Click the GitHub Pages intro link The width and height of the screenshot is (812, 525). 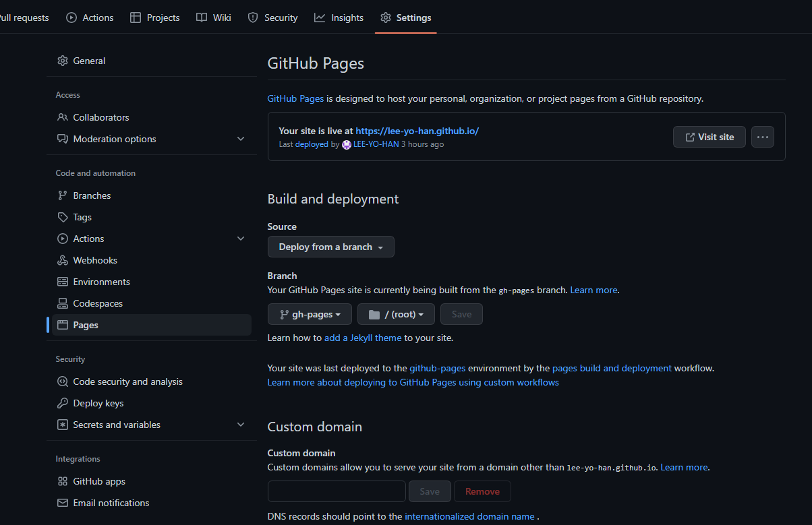(296, 98)
